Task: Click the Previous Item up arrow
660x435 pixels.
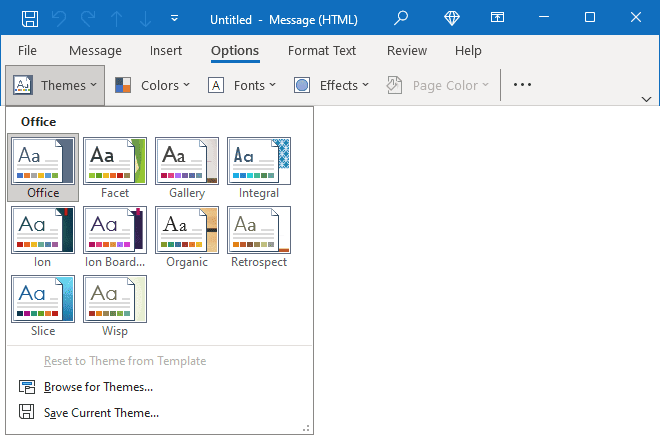Action: (117, 19)
